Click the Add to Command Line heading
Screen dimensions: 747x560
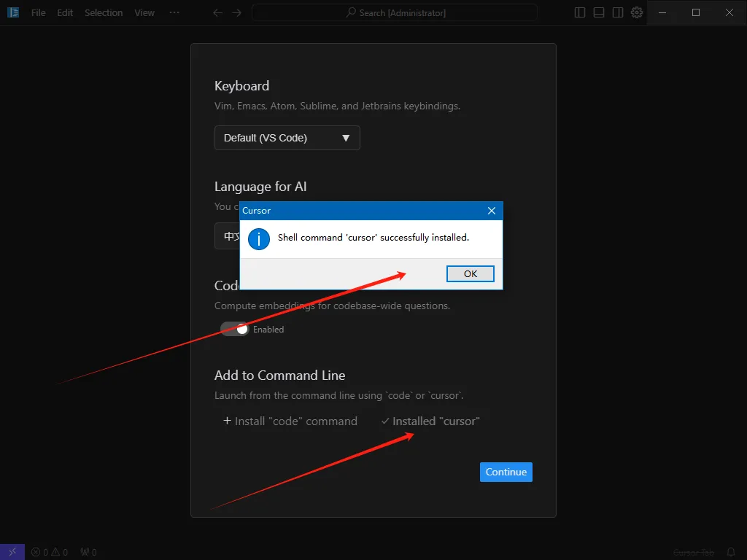click(x=279, y=376)
